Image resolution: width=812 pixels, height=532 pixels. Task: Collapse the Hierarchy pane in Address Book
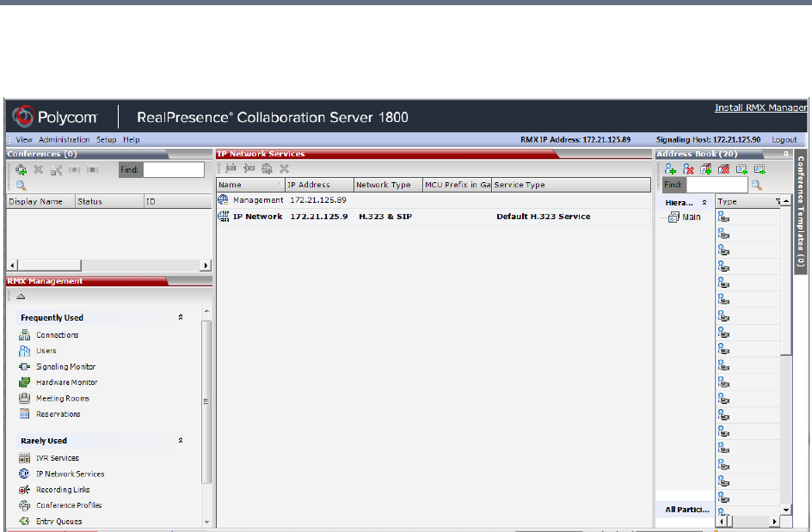[704, 202]
